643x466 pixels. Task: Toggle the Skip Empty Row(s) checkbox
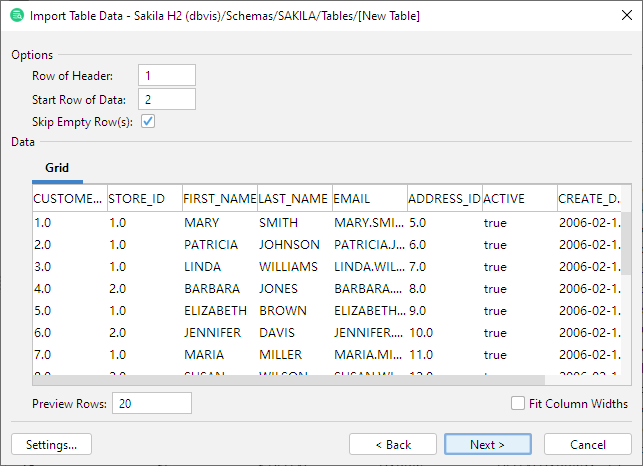coord(148,122)
